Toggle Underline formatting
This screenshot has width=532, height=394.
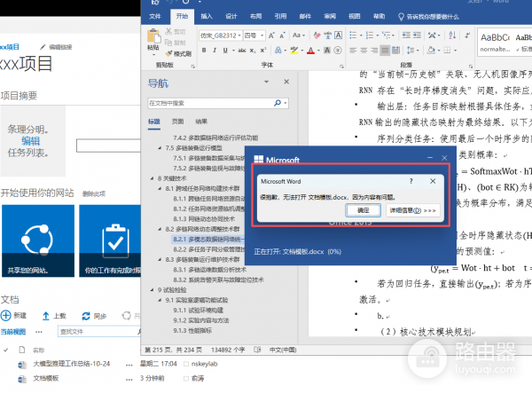pos(225,51)
